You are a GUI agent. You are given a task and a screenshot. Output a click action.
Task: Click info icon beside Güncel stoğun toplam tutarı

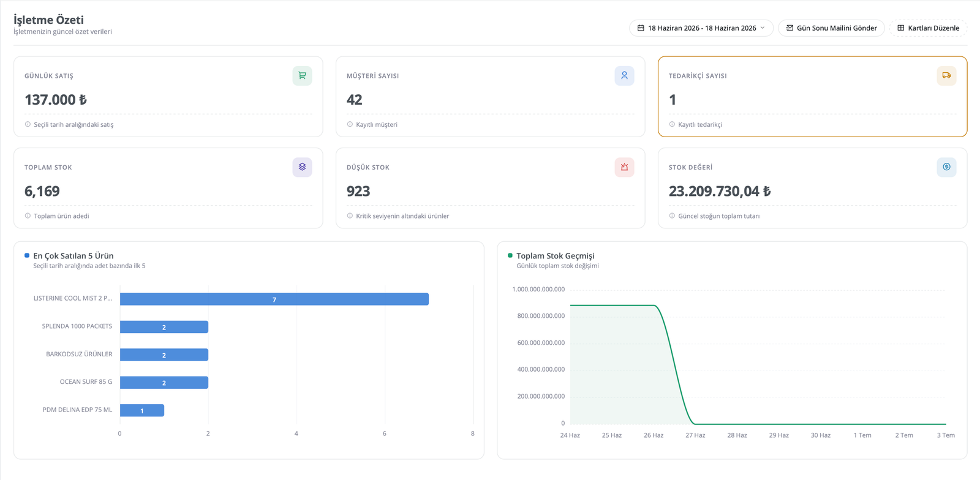672,216
